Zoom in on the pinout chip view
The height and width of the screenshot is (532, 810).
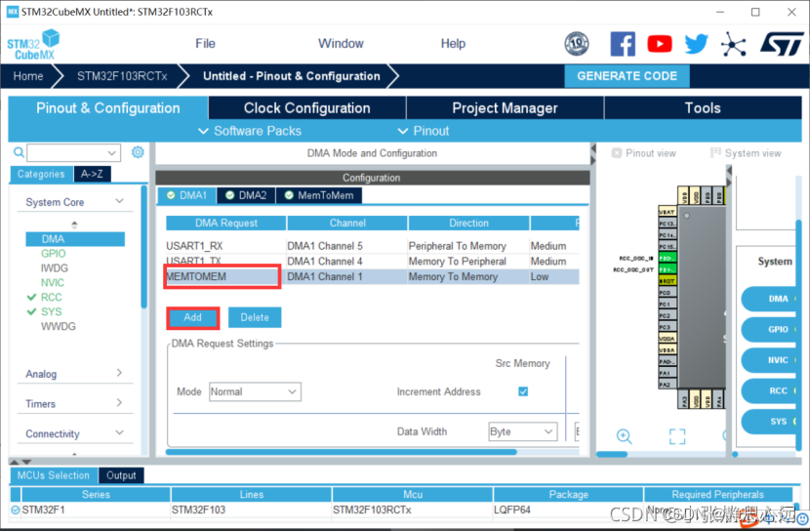coord(624,436)
